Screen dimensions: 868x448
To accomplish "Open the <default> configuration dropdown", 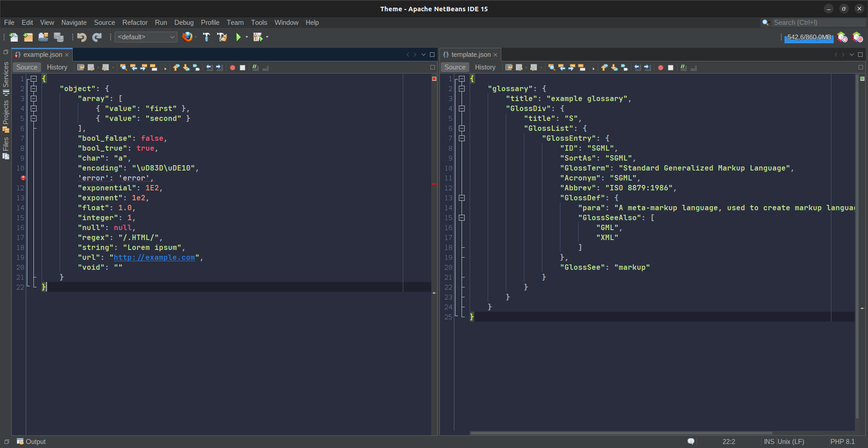I will pos(145,37).
